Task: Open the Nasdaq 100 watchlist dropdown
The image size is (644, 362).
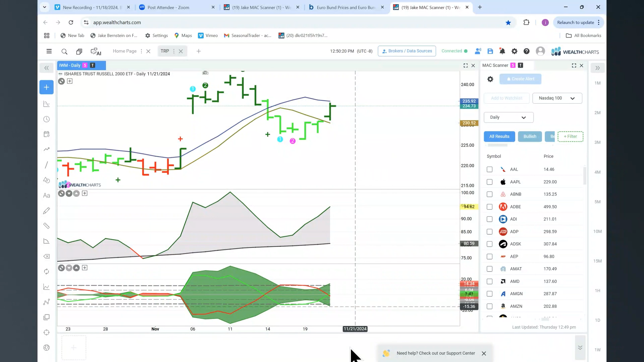Action: tap(557, 98)
